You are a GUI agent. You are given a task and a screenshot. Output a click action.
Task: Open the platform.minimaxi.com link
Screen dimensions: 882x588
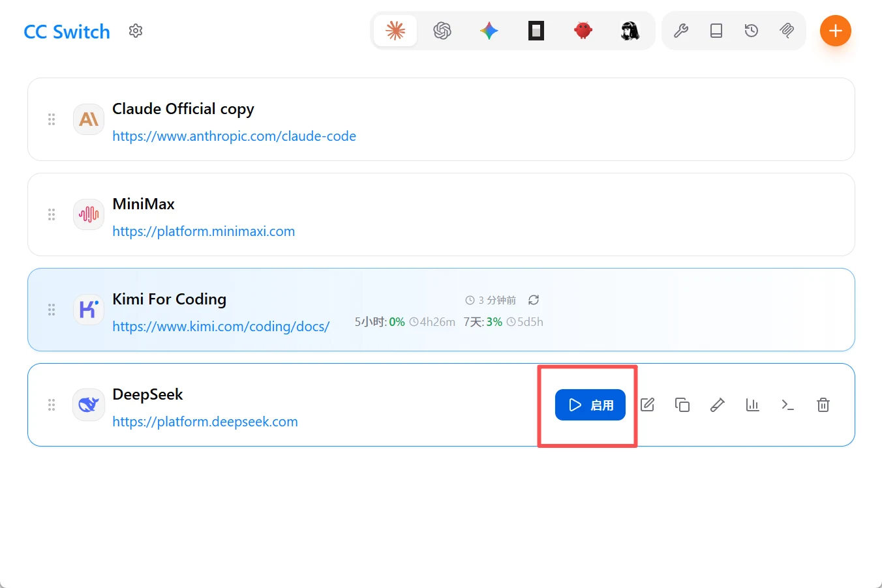[204, 231]
